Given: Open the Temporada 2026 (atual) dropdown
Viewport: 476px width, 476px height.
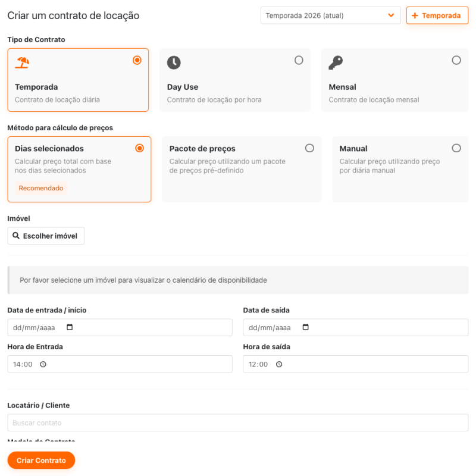Looking at the screenshot, I should point(330,15).
